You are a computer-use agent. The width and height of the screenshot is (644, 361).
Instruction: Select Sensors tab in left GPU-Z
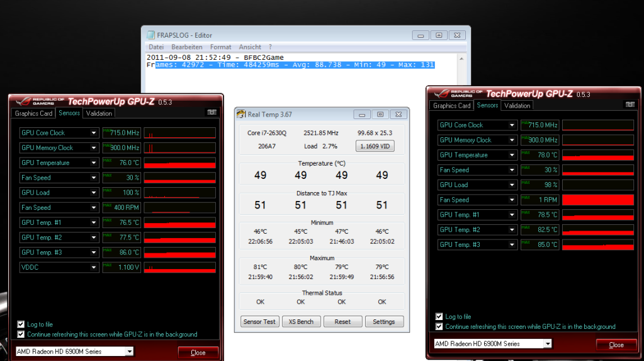tap(69, 113)
